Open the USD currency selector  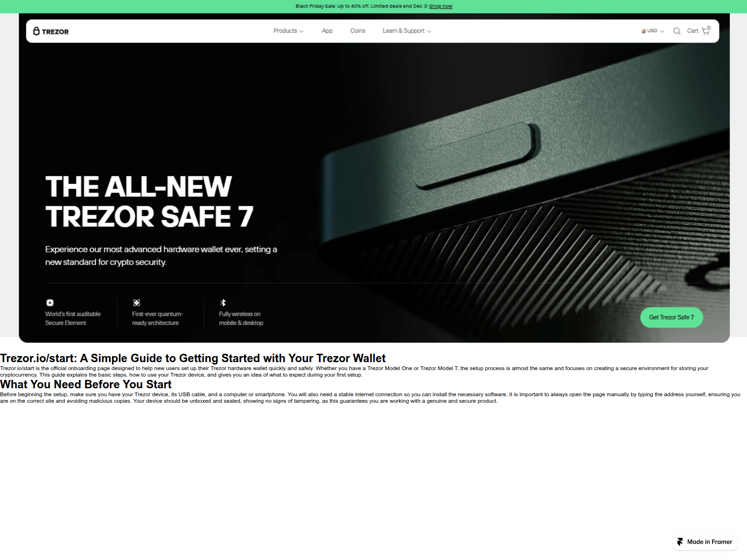[x=652, y=31]
